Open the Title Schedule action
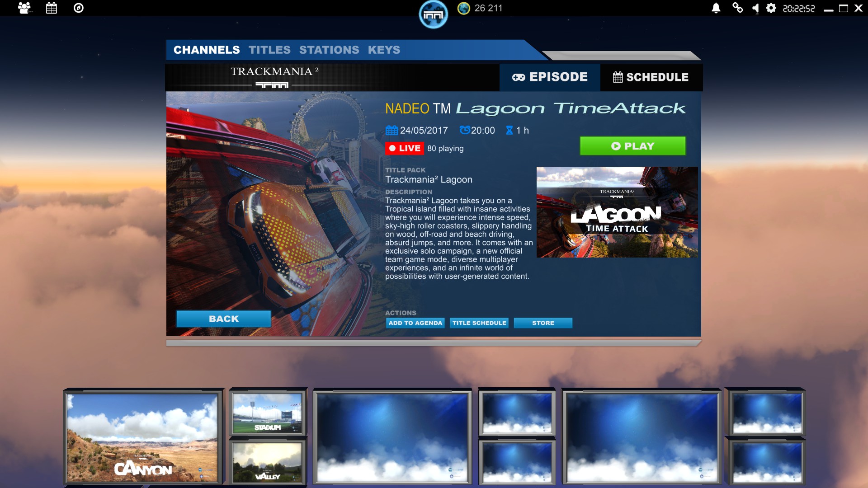Image resolution: width=868 pixels, height=488 pixels. tap(479, 323)
